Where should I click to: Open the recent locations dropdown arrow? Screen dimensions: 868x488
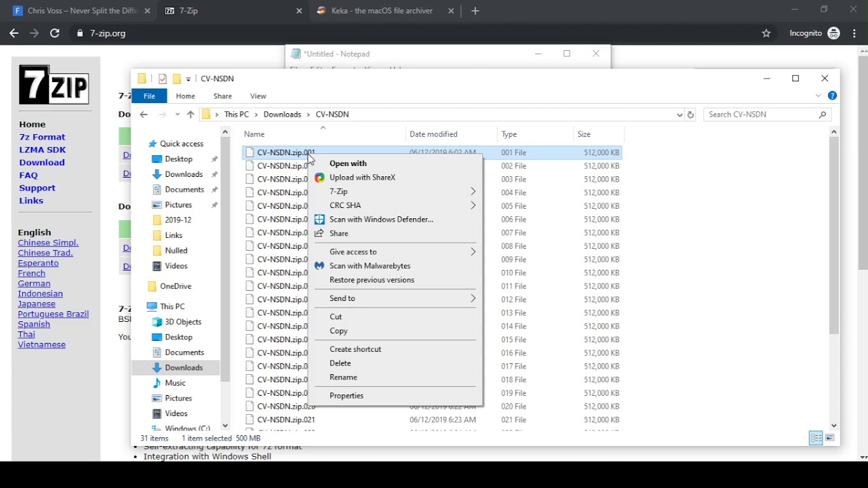point(177,115)
